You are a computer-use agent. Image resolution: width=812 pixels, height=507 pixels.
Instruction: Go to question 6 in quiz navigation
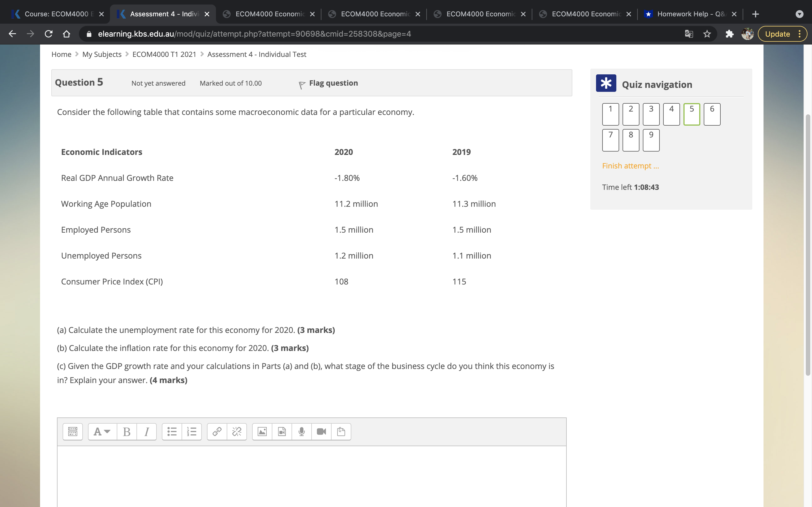(x=712, y=114)
